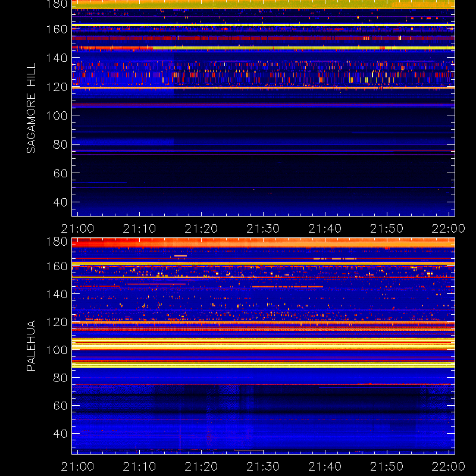Click the SAGAMORE HILL axis label
This screenshot has width=476, height=476.
point(31,108)
